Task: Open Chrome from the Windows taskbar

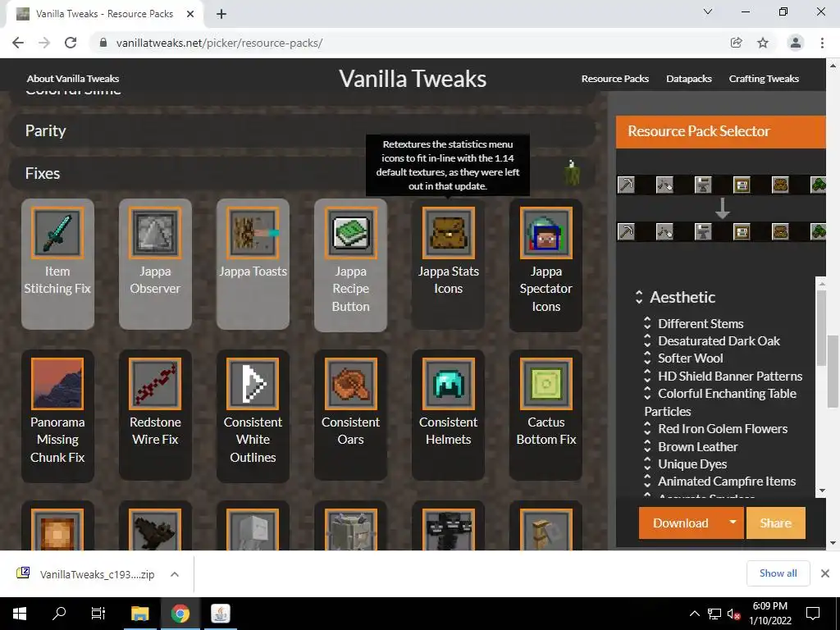Action: [x=180, y=614]
